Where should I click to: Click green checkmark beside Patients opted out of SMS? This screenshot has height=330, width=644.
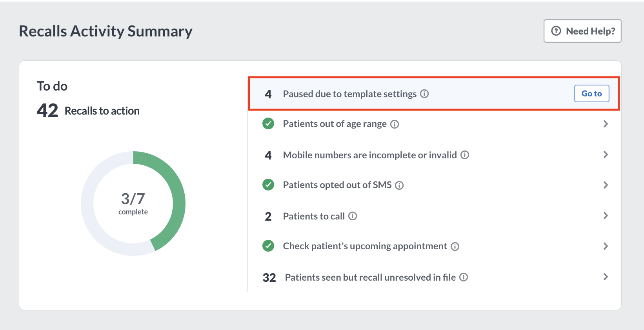click(x=268, y=185)
